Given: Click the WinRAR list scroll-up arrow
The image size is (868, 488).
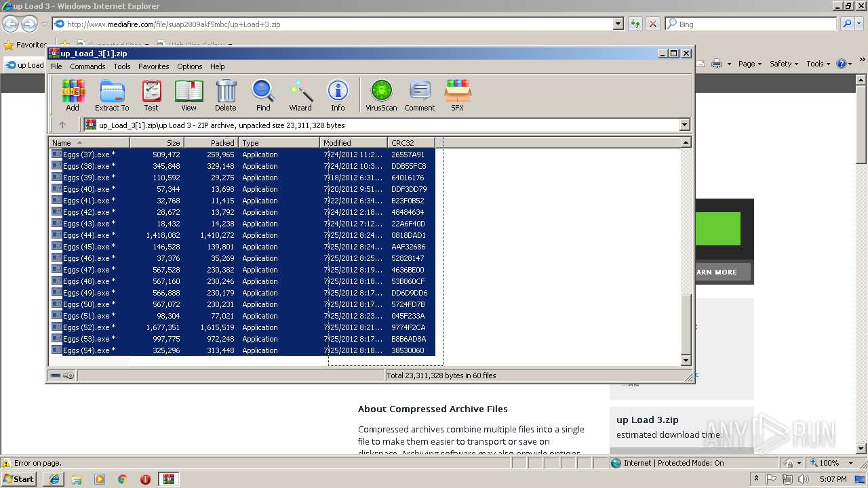Looking at the screenshot, I should [x=686, y=142].
